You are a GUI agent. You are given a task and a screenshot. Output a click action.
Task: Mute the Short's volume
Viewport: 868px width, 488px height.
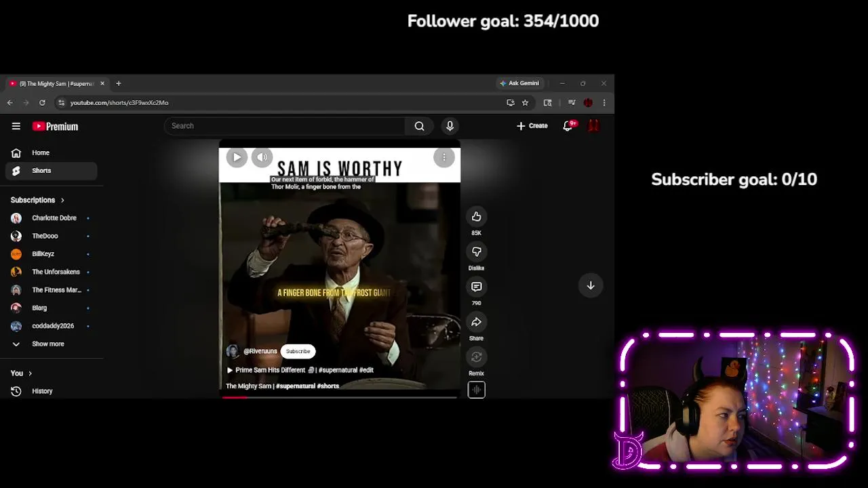click(x=262, y=157)
